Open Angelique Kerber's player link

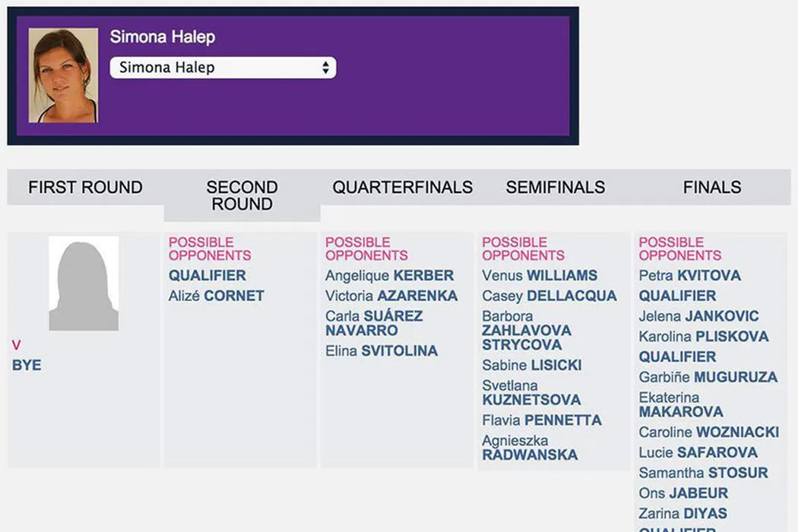[x=389, y=276]
